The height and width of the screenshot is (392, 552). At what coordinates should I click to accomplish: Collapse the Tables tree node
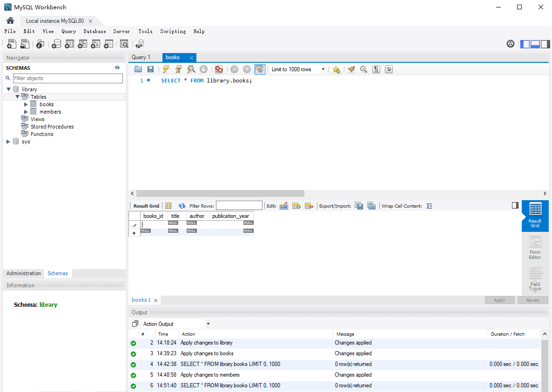(x=17, y=96)
